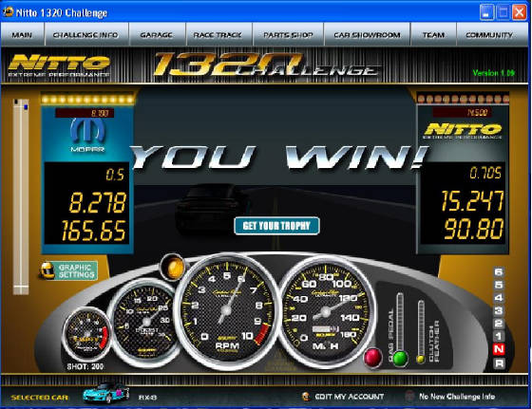532x409 pixels.
Task: Click the helmet icon beside Graphic Settings
Action: click(47, 270)
